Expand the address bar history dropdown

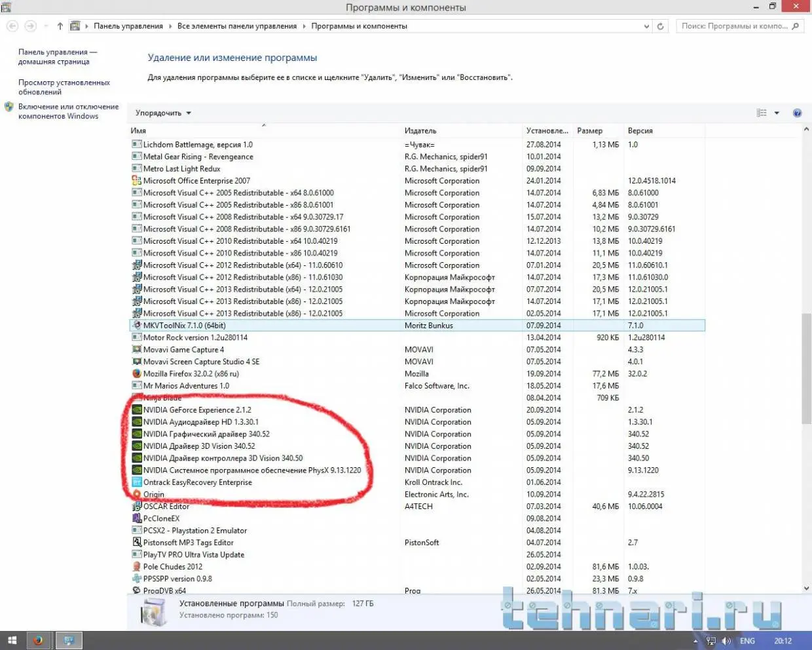[646, 26]
